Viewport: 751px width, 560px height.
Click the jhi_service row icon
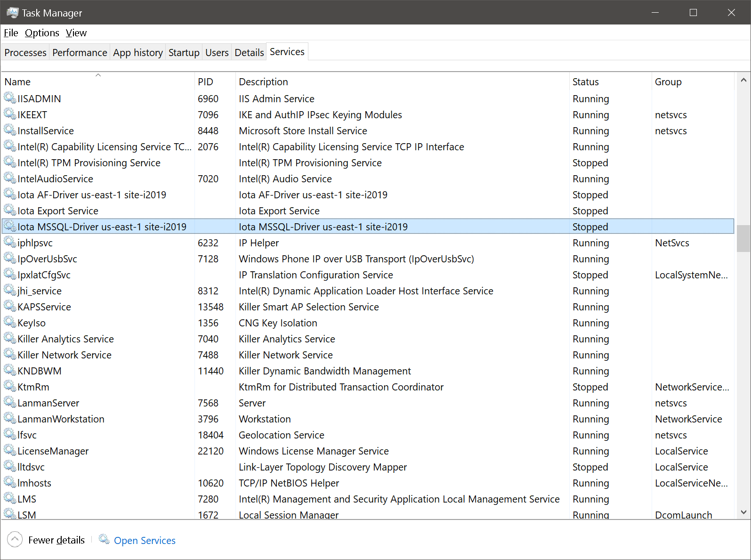click(10, 290)
